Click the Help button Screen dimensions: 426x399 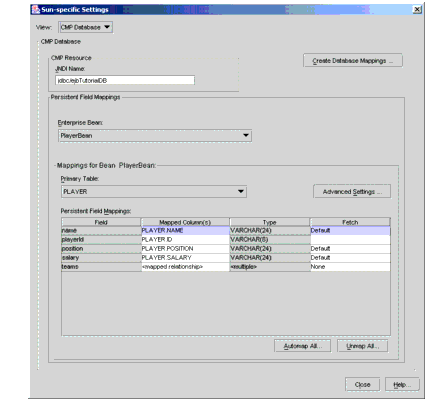tap(402, 384)
